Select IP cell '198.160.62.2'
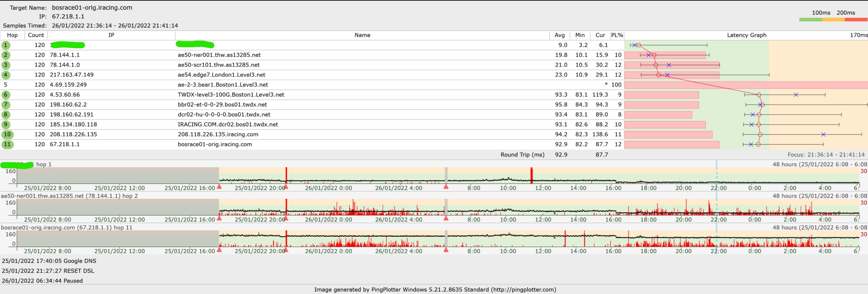The image size is (868, 294). pyautogui.click(x=68, y=105)
